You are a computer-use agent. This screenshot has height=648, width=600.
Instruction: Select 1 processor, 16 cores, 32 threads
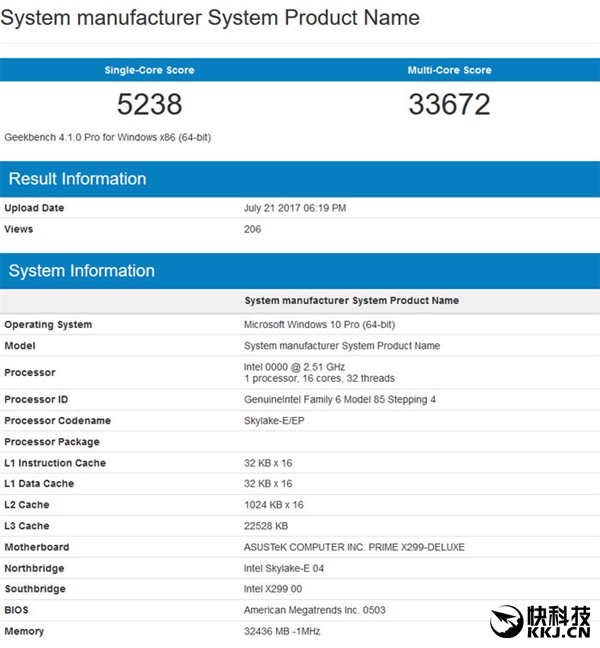tap(319, 378)
